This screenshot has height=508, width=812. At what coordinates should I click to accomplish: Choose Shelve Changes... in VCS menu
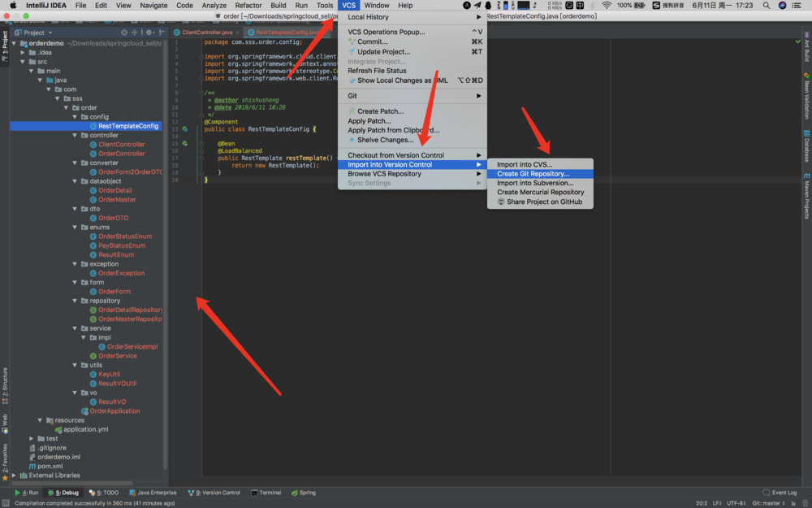click(x=412, y=140)
